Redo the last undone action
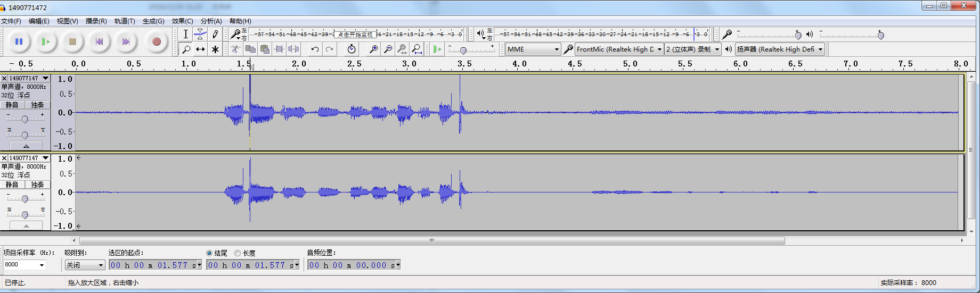980x293 pixels. [x=330, y=49]
